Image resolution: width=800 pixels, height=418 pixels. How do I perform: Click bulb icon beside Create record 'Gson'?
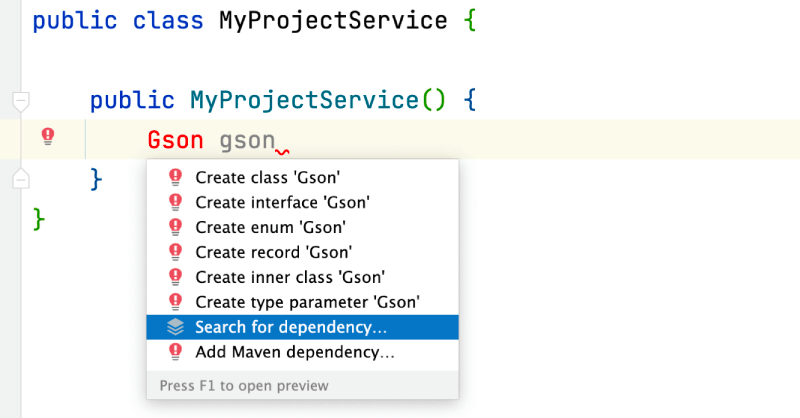175,252
